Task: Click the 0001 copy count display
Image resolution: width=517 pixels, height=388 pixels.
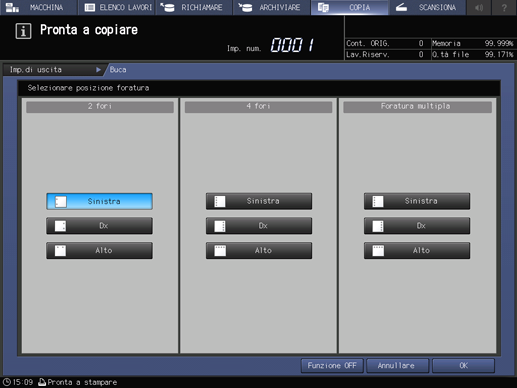Action: tap(292, 45)
